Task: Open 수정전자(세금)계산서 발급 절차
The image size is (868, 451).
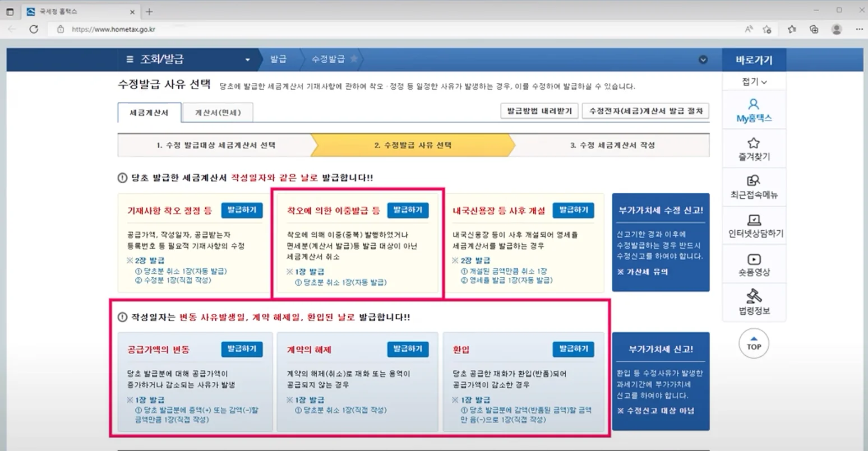Action: coord(645,110)
